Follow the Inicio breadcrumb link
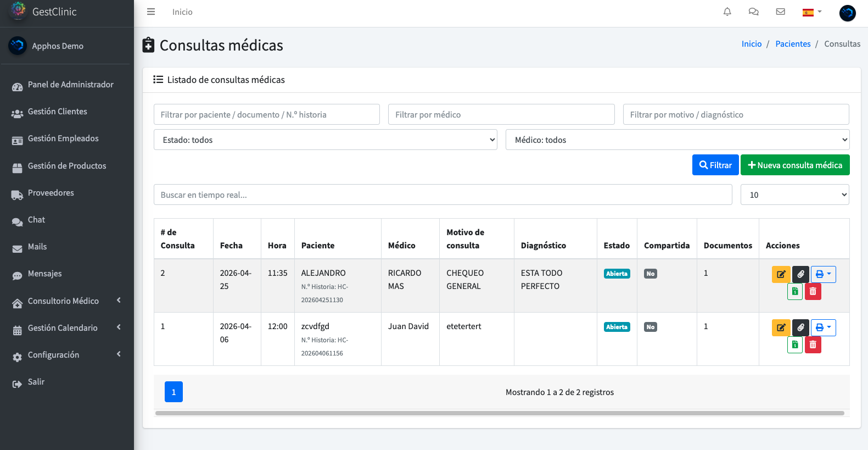This screenshot has width=868, height=450. click(x=752, y=44)
